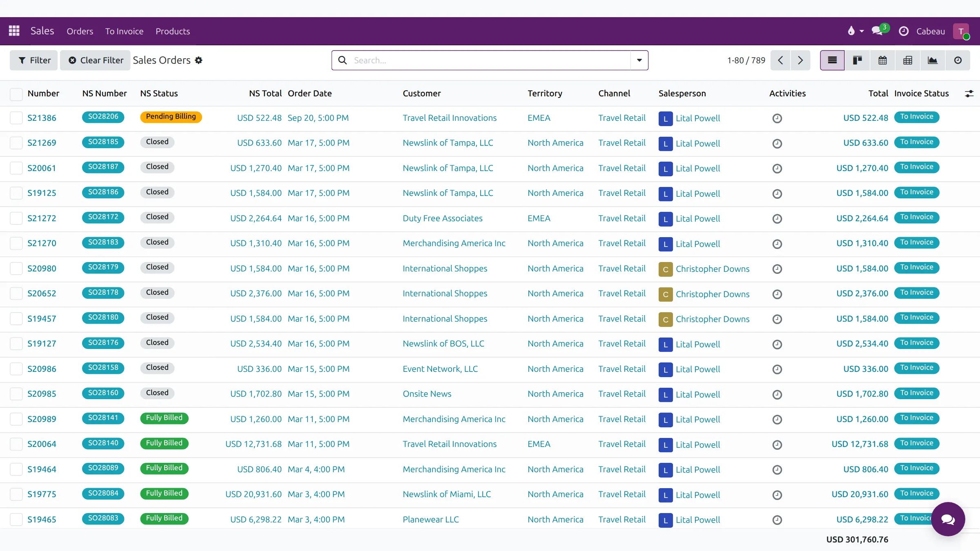The image size is (980, 551).
Task: Open Sales Orders gear settings icon
Action: point(198,60)
